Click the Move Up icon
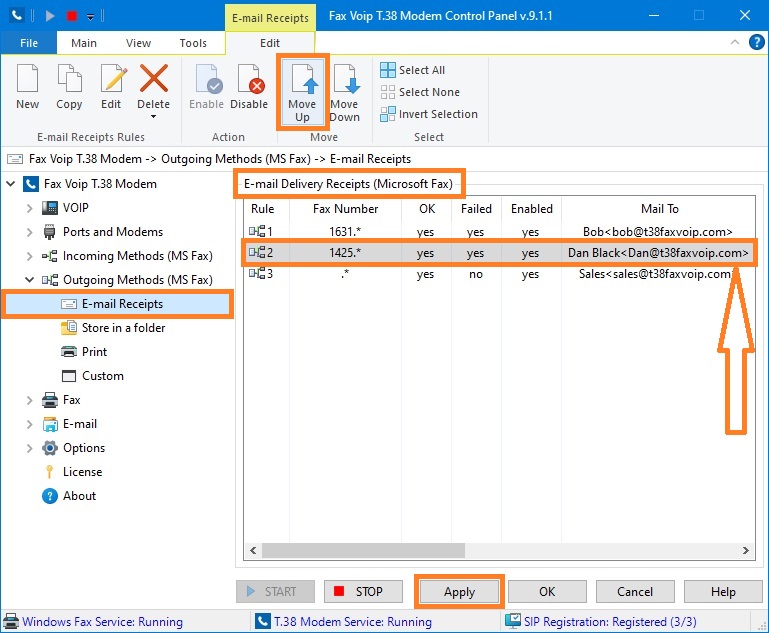Viewport: 769px width, 633px height. click(x=304, y=78)
